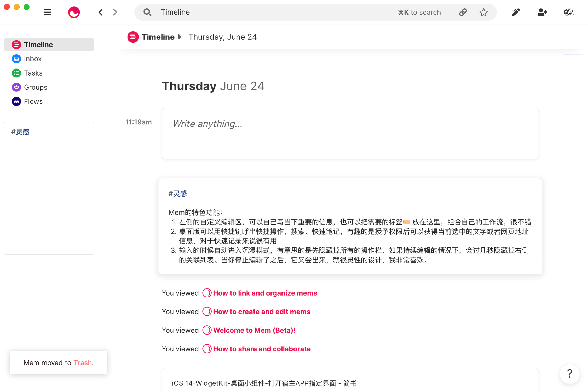The height and width of the screenshot is (392, 588).
Task: Open "Welcome to Mem (Beta)!" link
Action: tap(254, 330)
